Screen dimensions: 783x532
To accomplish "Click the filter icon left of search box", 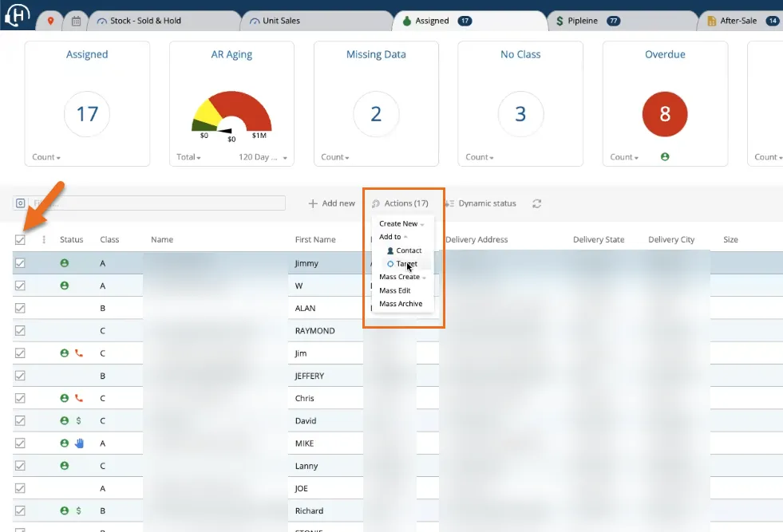I will pos(21,203).
